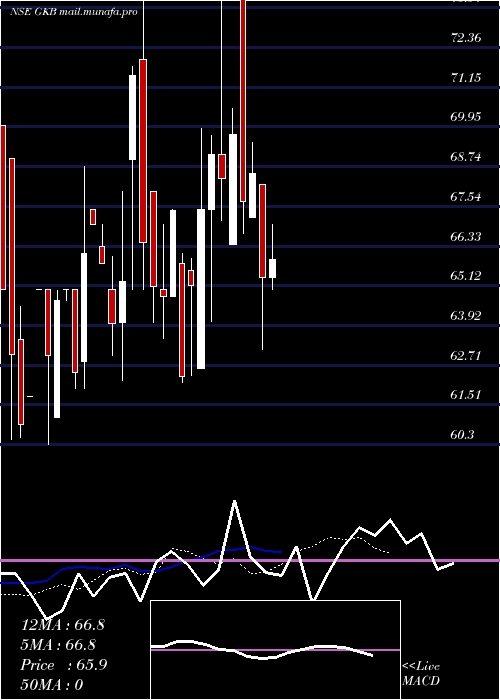Image resolution: width=500 pixels, height=700 pixels.
Task: Click the <<Live MACD label
Action: pos(421,674)
